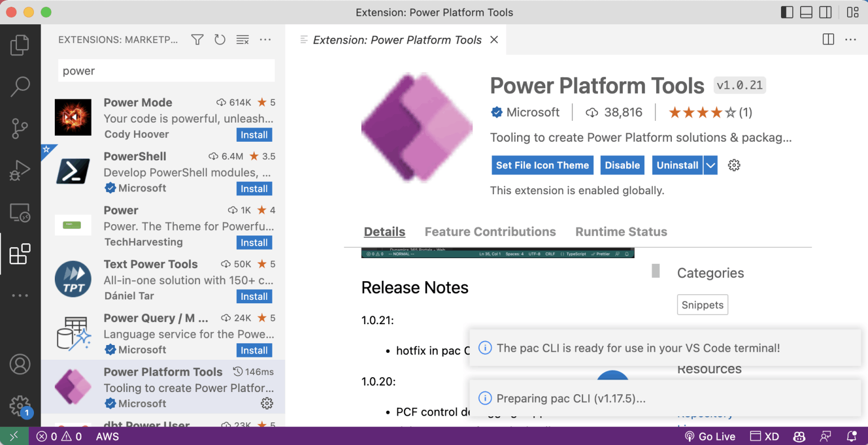868x445 pixels.
Task: Switch to the Details tab
Action: 384,232
